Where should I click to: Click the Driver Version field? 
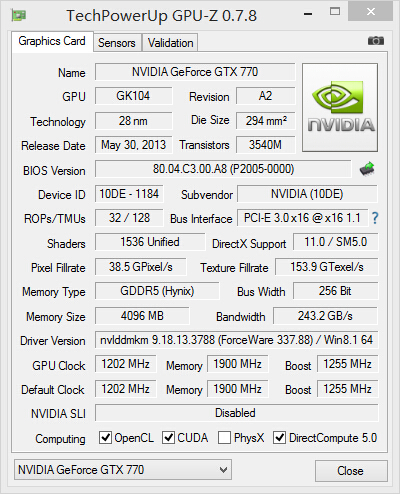237,340
